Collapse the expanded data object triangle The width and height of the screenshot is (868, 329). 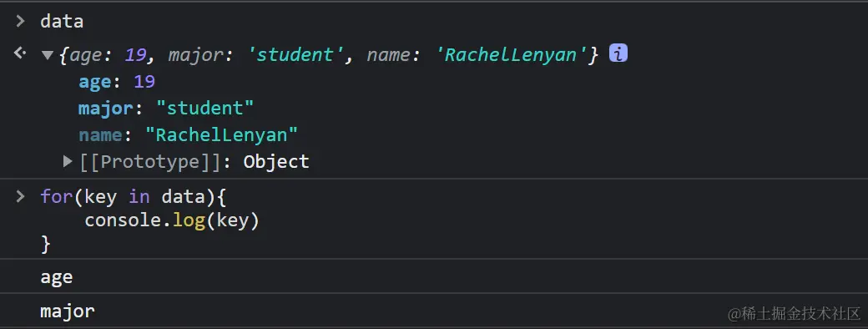[48, 55]
